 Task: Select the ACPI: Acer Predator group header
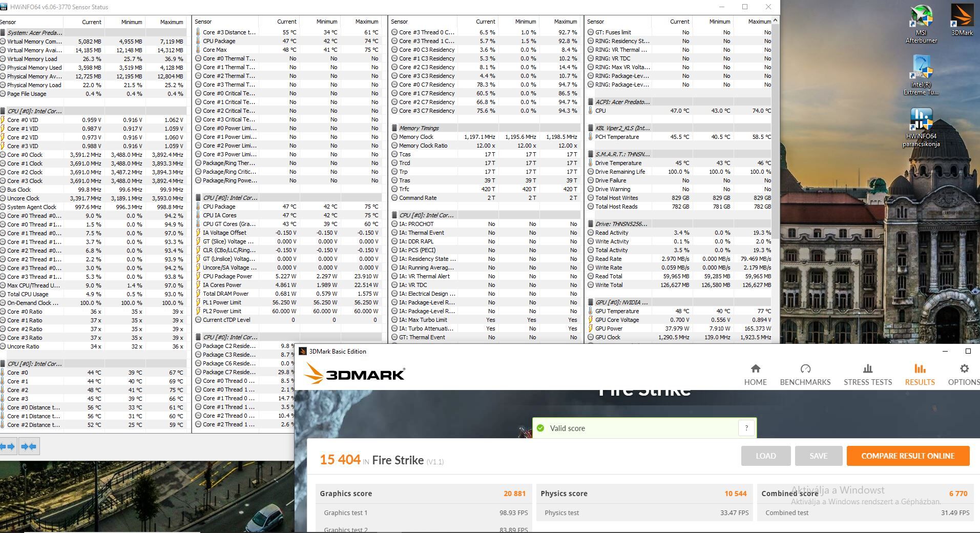(679, 102)
